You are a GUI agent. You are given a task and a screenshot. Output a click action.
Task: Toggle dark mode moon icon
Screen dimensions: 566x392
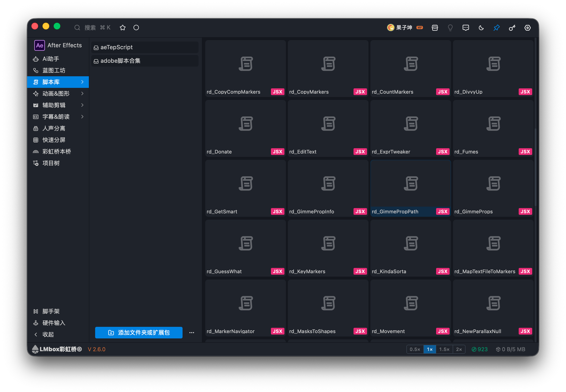click(481, 28)
